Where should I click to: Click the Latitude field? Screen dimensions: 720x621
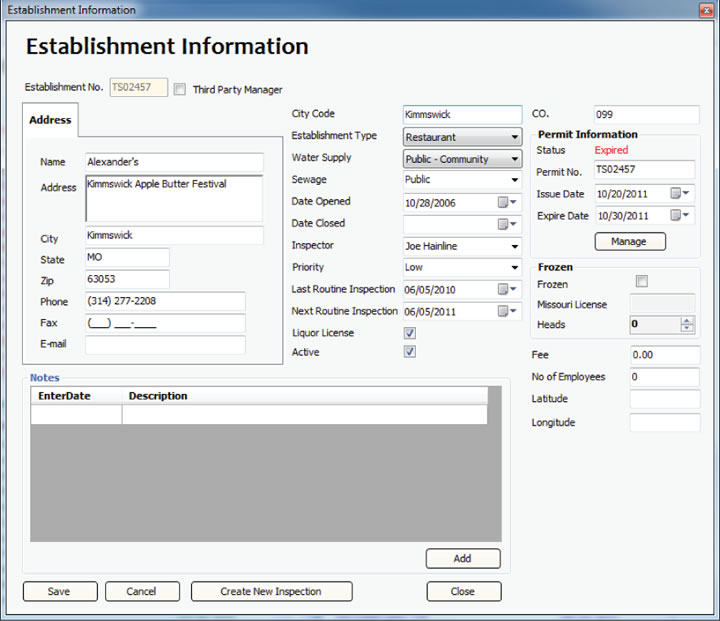click(665, 399)
